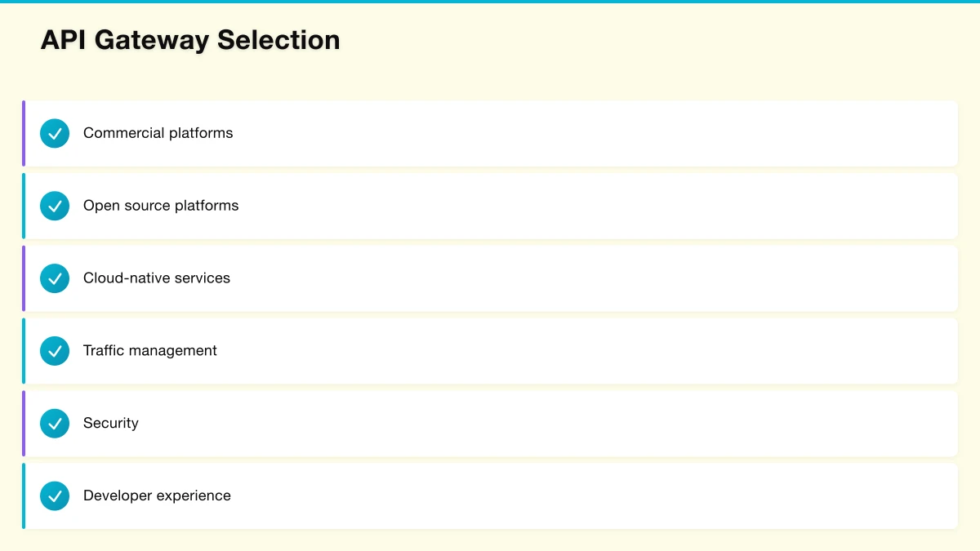The height and width of the screenshot is (551, 980).
Task: Click the teal accent bar of Traffic management
Action: [24, 351]
